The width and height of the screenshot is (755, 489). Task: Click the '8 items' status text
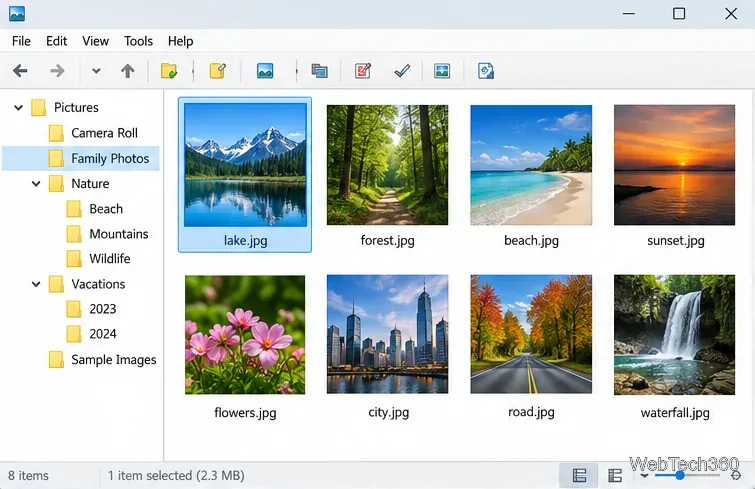point(28,476)
